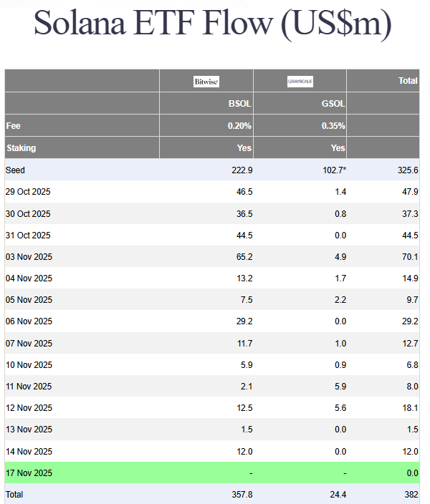Click the Grayscale logo in header
This screenshot has width=430, height=504.
[300, 82]
